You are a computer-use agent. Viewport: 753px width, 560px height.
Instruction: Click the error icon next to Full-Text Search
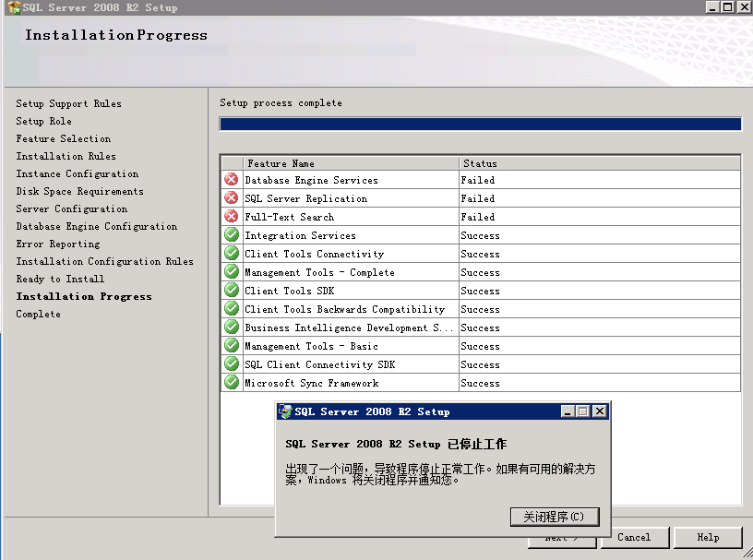pyautogui.click(x=232, y=217)
